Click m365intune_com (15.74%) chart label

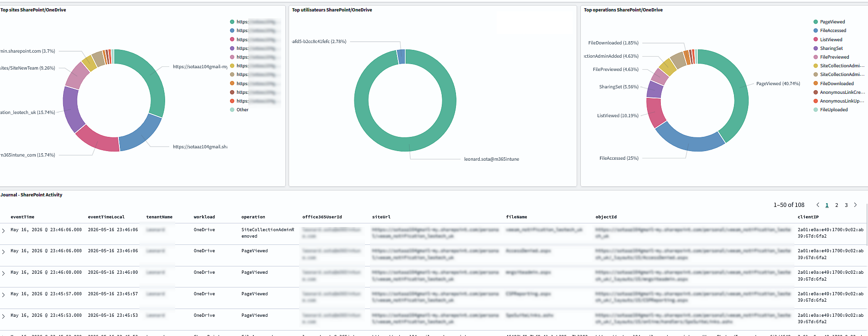tap(27, 155)
